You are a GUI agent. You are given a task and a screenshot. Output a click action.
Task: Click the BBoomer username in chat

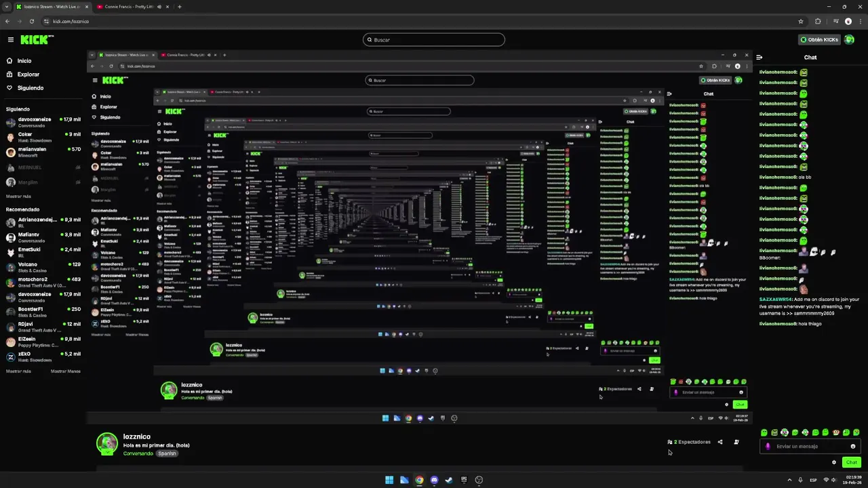(x=770, y=258)
